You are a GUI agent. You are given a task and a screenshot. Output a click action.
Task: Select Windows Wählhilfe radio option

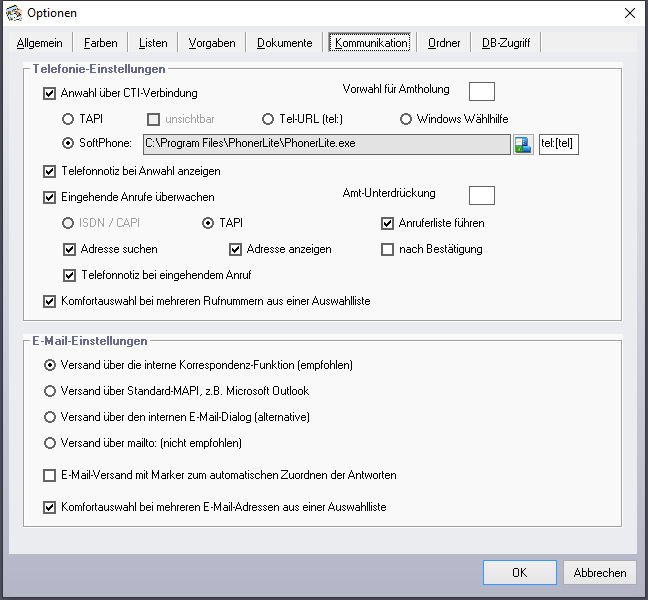(406, 119)
